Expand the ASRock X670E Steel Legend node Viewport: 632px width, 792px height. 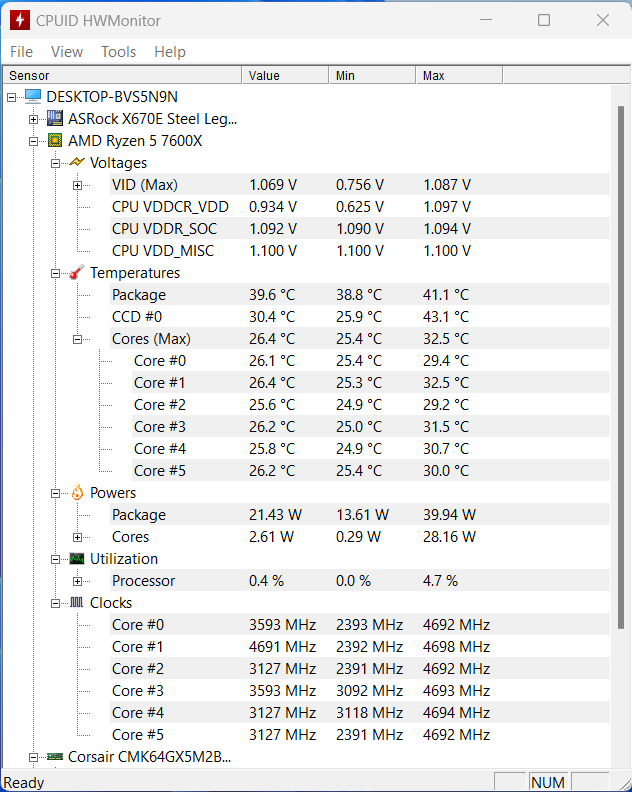(x=33, y=119)
